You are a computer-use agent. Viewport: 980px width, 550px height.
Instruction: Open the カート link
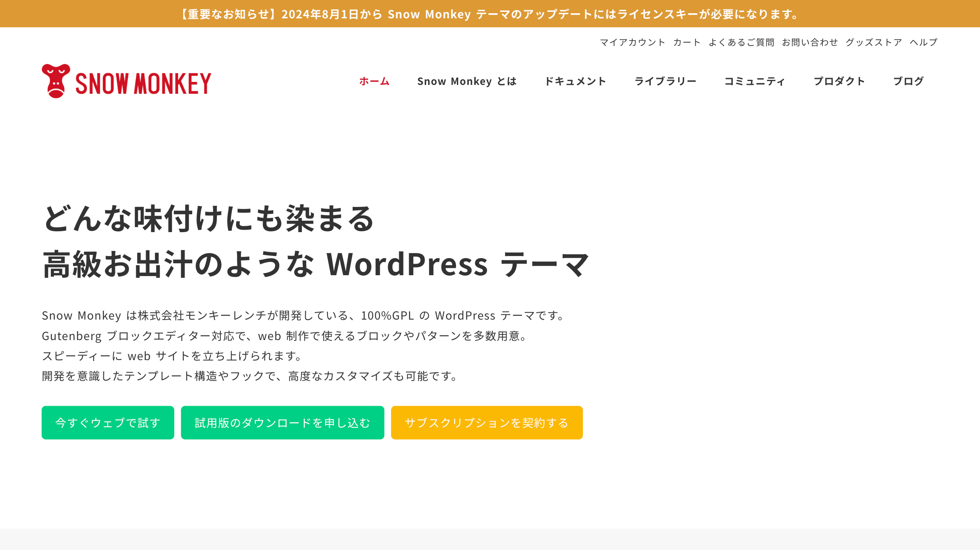(687, 42)
